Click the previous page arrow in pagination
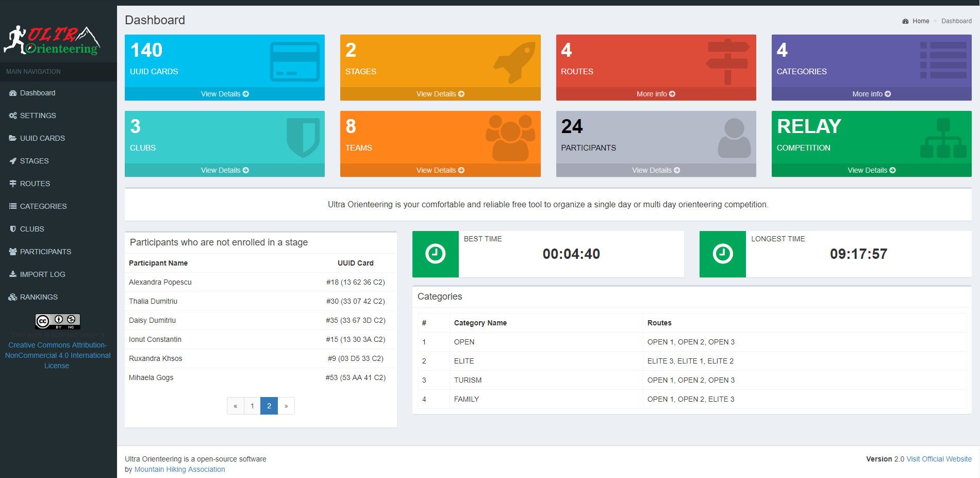The height and width of the screenshot is (478, 980). pos(236,406)
